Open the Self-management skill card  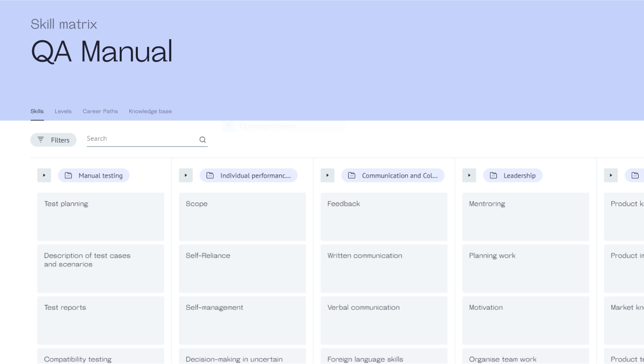pos(242,321)
